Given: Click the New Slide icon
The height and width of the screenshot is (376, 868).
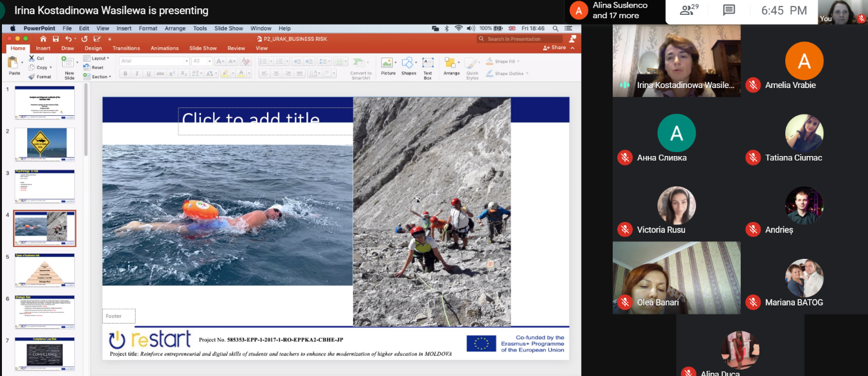Looking at the screenshot, I should (x=69, y=63).
